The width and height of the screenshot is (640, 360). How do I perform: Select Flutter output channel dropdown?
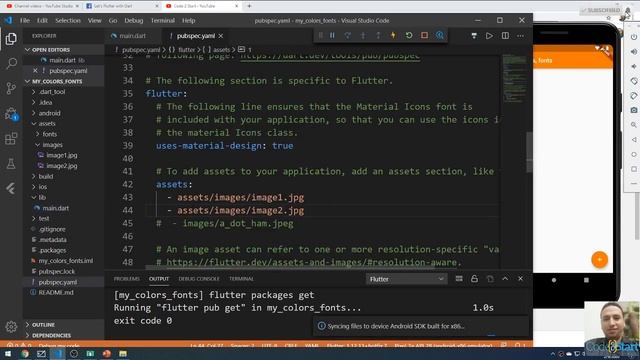coord(406,279)
